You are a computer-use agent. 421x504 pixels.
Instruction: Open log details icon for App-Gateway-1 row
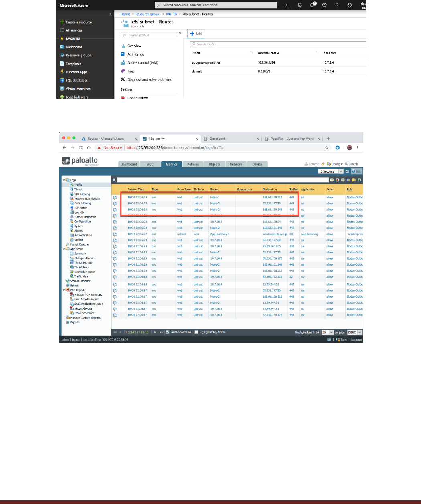coord(115,234)
